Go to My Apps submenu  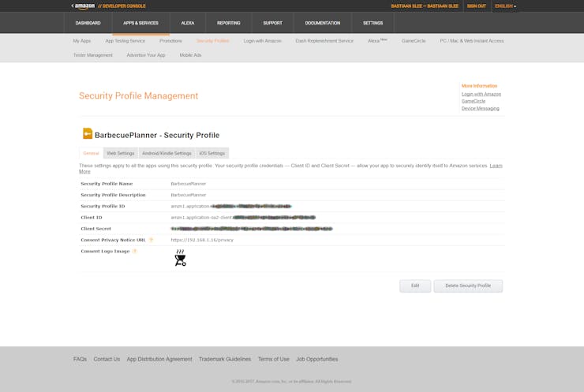tap(82, 41)
